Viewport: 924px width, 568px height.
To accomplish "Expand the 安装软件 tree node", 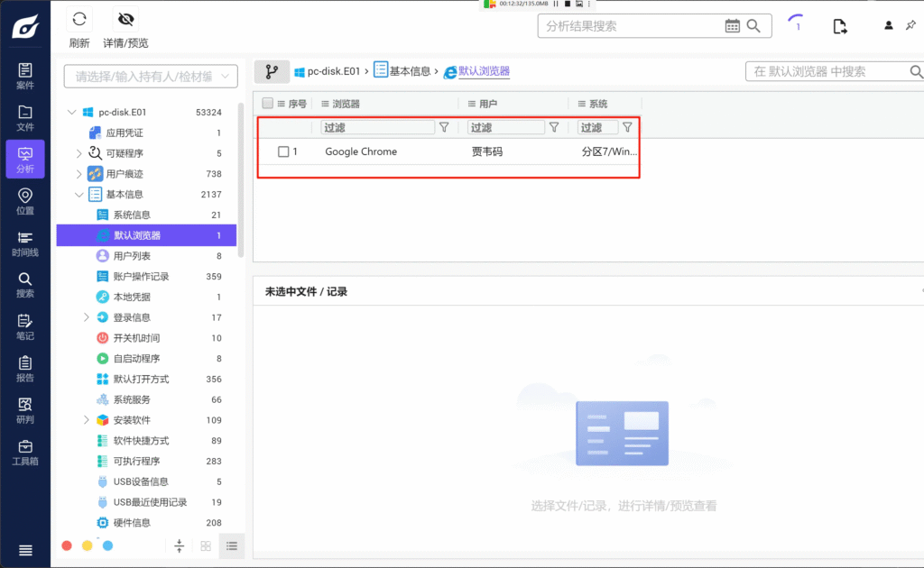I will point(86,419).
